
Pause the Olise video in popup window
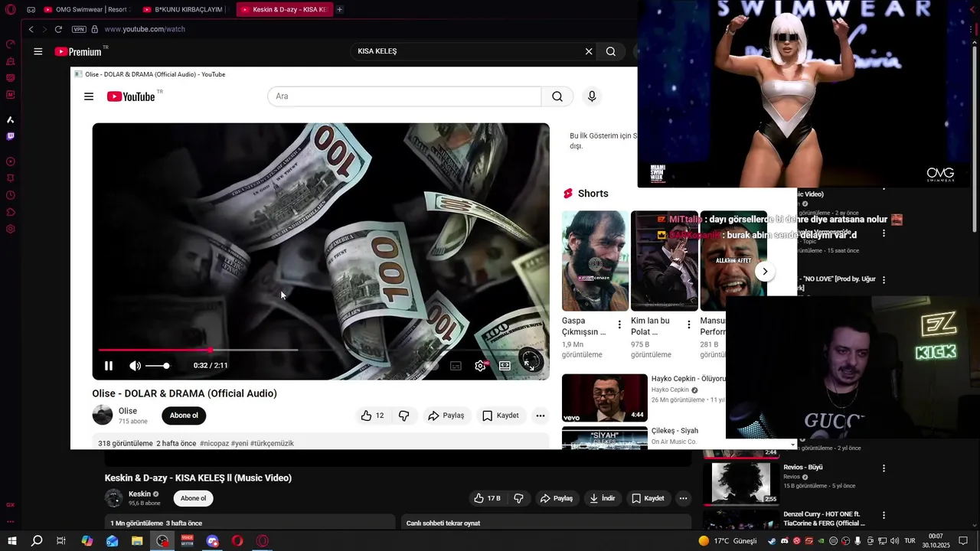(109, 366)
